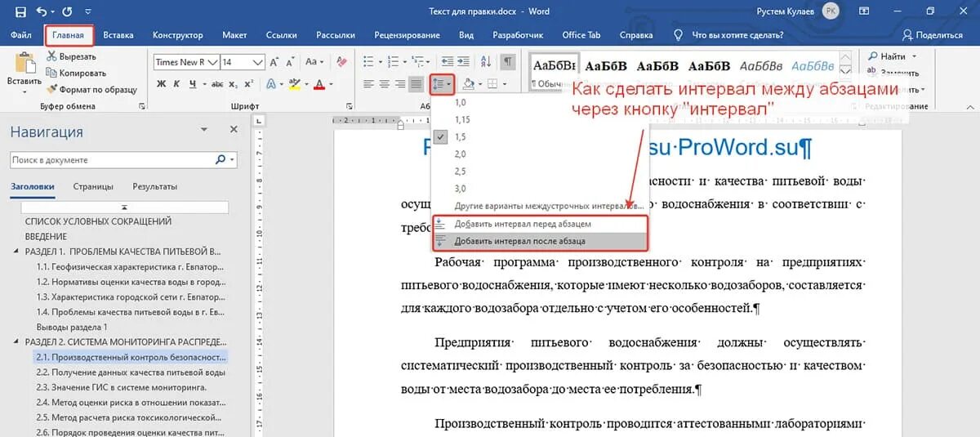The width and height of the screenshot is (980, 437).
Task: Open ribbon display options in title bar
Action: pyautogui.click(x=863, y=11)
